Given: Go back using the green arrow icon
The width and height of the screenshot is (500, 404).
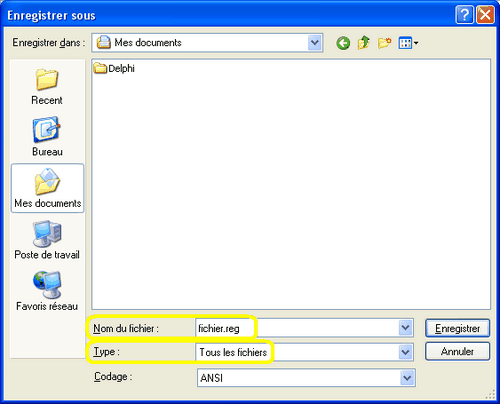Looking at the screenshot, I should coord(343,43).
